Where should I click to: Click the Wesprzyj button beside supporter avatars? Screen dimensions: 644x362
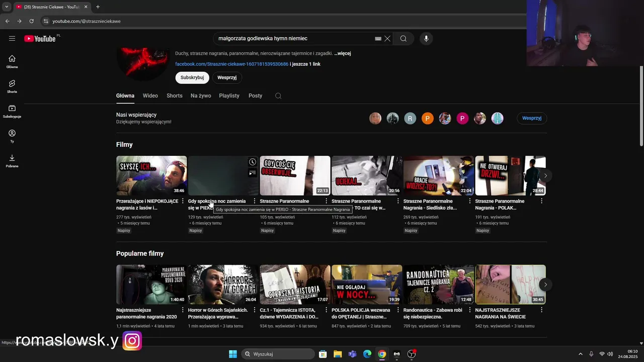coord(532,118)
